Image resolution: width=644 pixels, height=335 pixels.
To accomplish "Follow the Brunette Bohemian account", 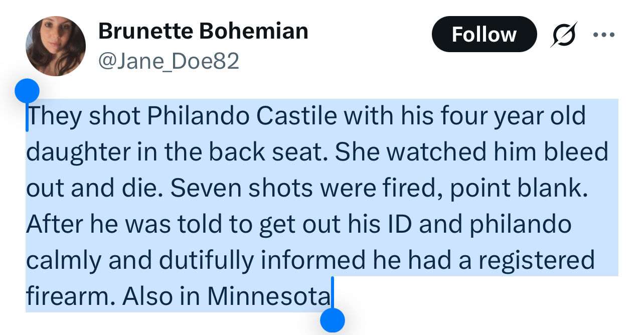I will [484, 35].
